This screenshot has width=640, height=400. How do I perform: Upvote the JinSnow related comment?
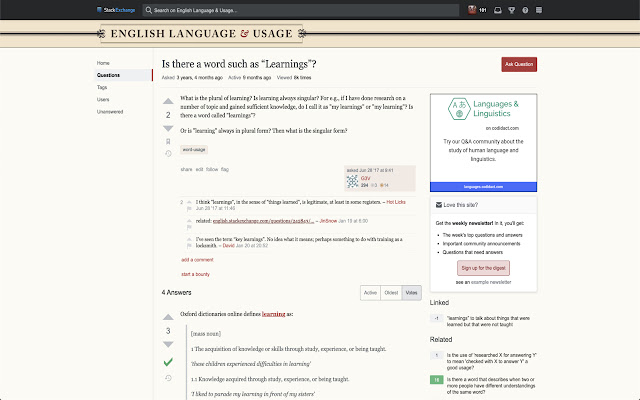(x=189, y=221)
